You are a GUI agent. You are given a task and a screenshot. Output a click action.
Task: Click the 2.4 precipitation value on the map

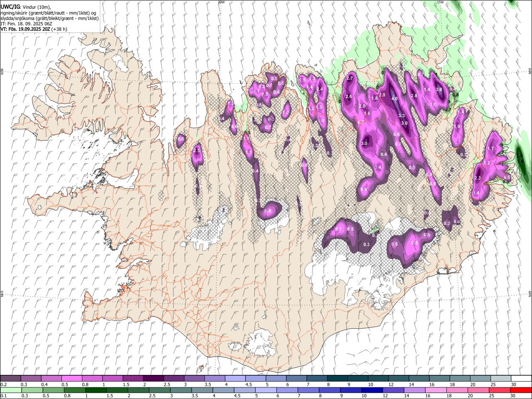[320, 89]
